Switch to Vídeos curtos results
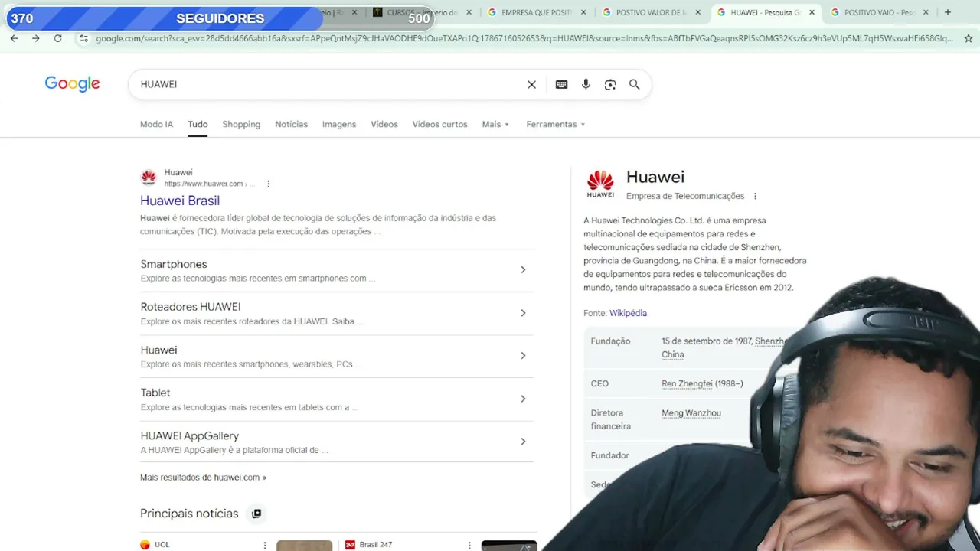The image size is (980, 551). click(439, 124)
